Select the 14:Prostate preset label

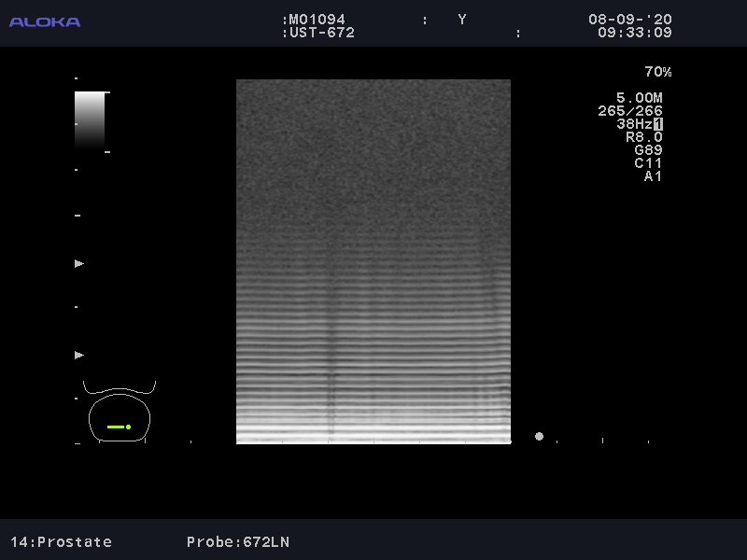click(x=61, y=541)
